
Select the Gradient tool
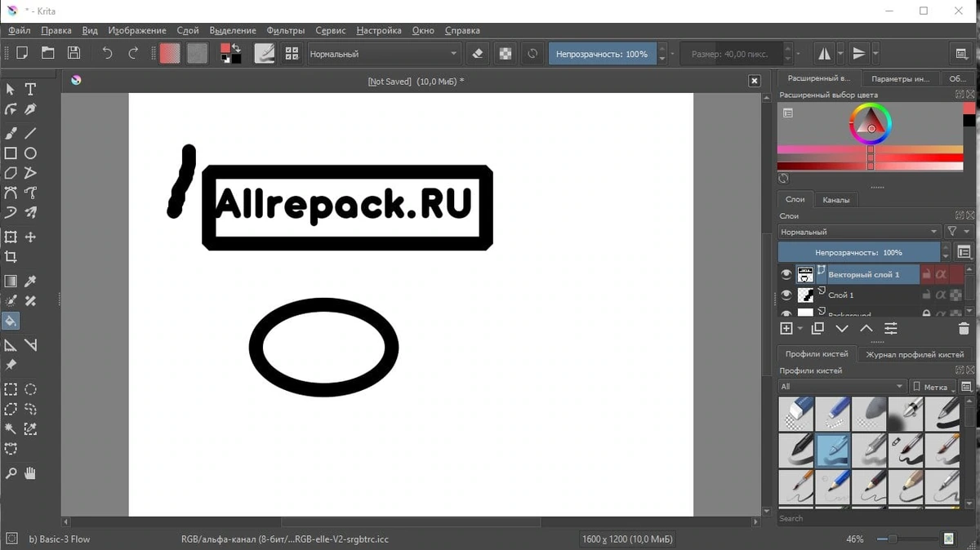tap(11, 282)
